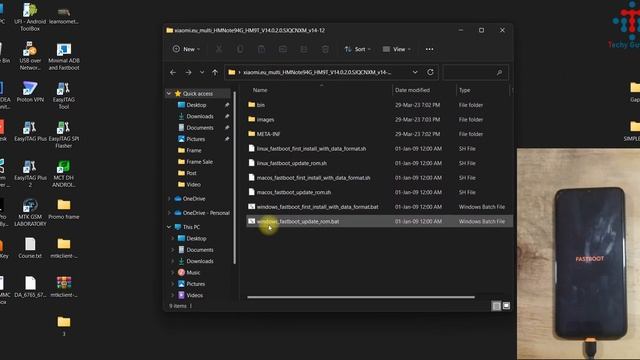Open EasyJTAG SPI Flasher desktop icon
640x360 pixels.
[64, 135]
